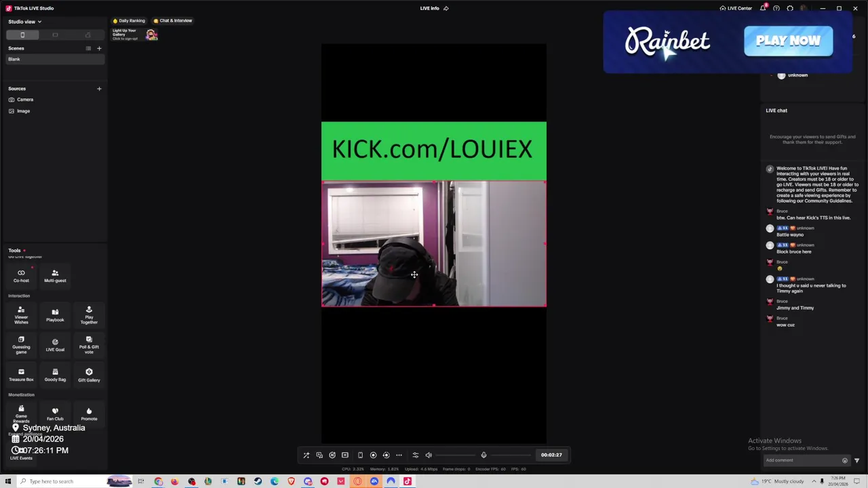Open the Multi-guest tool
The width and height of the screenshot is (868, 488).
pyautogui.click(x=55, y=276)
